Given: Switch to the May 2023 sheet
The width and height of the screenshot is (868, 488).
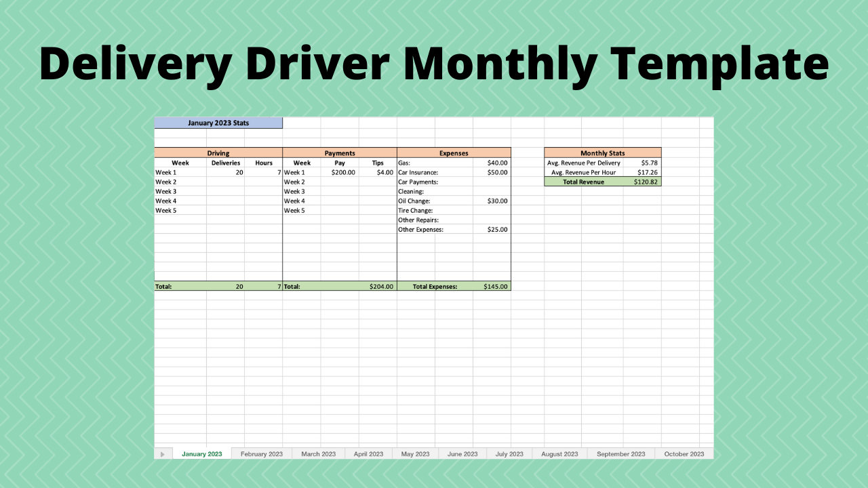Looking at the screenshot, I should point(415,453).
